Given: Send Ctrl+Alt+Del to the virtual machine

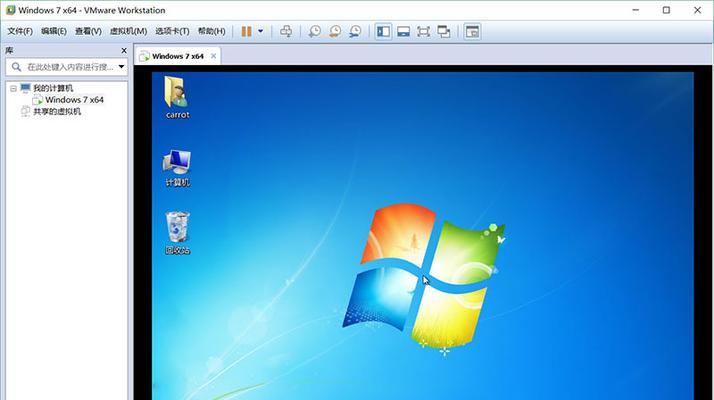Looking at the screenshot, I should click(x=286, y=31).
